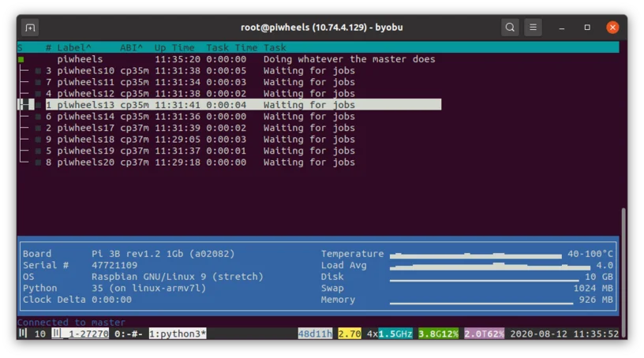Image resolution: width=644 pixels, height=358 pixels.
Task: Click the Clock Delta 0:00:00 value
Action: click(111, 300)
